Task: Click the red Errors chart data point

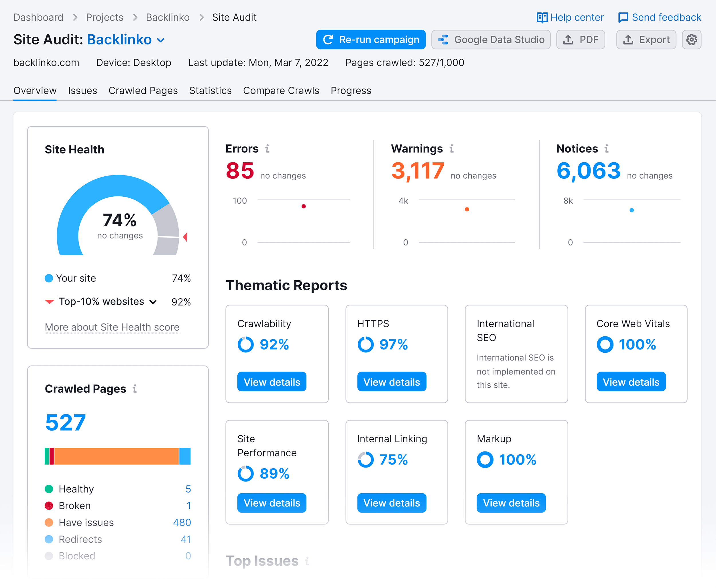Action: point(304,206)
